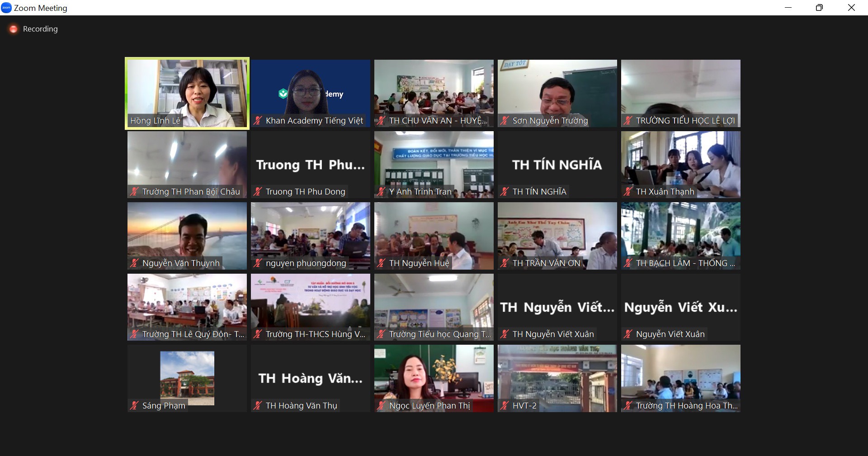Click the school photo in Sáng Phạm's tile
The image size is (868, 456).
(187, 378)
